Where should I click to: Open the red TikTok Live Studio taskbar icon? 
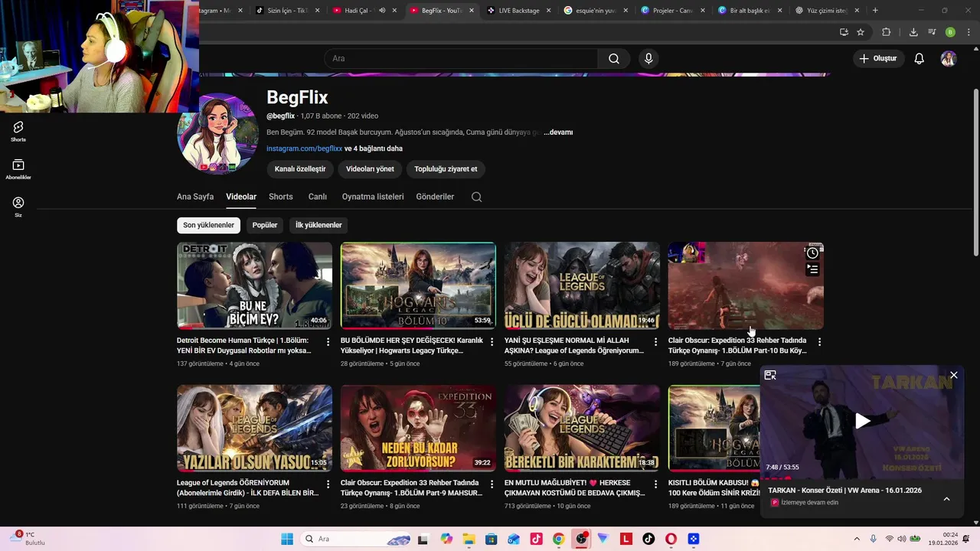coord(536,539)
